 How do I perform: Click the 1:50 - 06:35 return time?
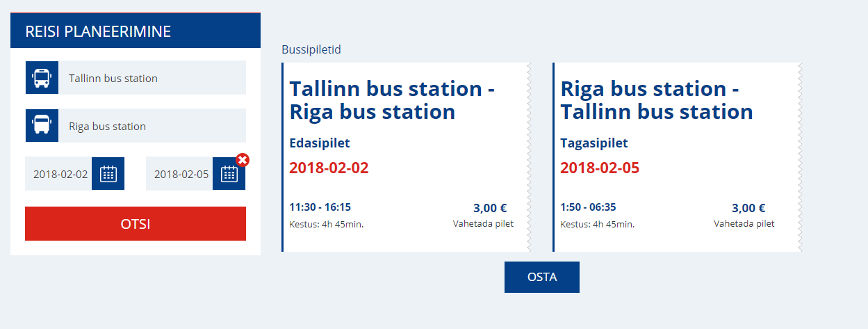click(588, 207)
